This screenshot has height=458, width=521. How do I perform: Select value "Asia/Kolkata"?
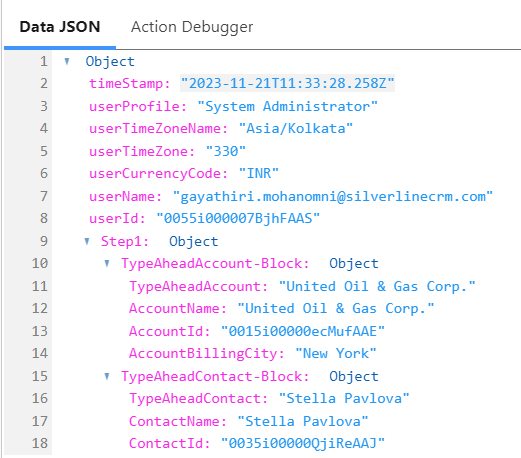pyautogui.click(x=296, y=128)
